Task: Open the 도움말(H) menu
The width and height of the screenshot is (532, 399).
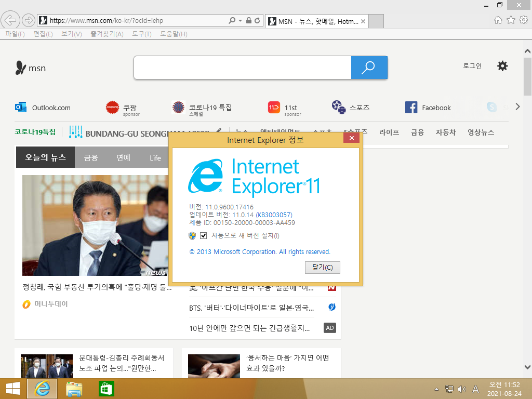Action: (x=174, y=34)
